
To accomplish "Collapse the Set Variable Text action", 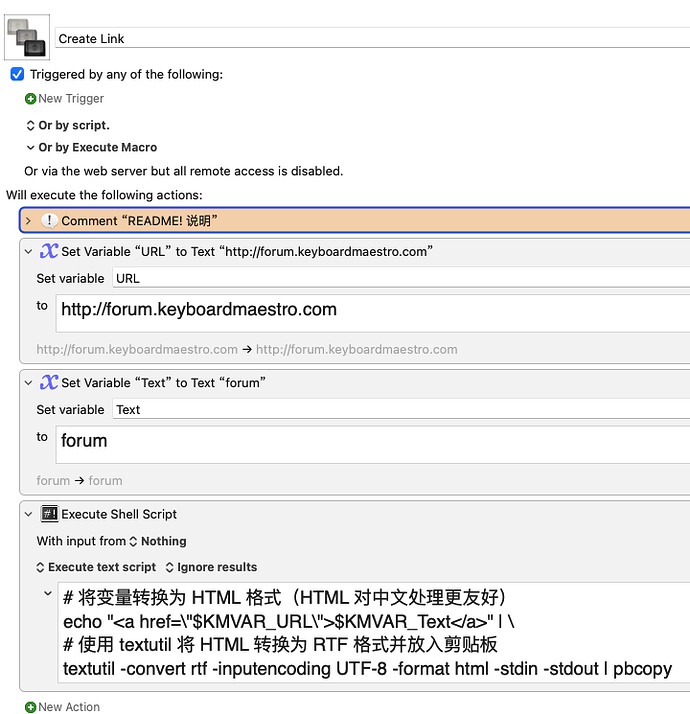I will (28, 383).
